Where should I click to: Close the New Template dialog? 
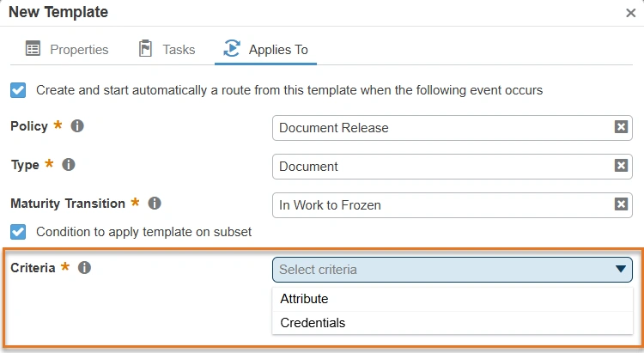[630, 13]
